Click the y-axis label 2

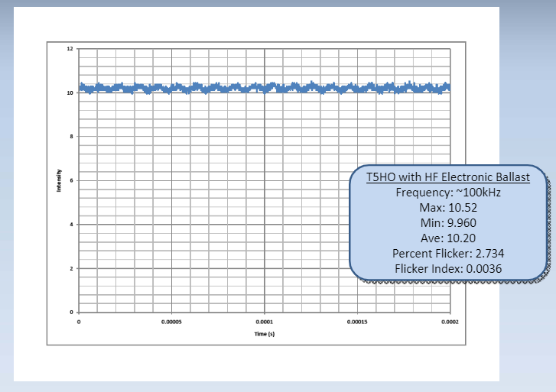pyautogui.click(x=72, y=268)
